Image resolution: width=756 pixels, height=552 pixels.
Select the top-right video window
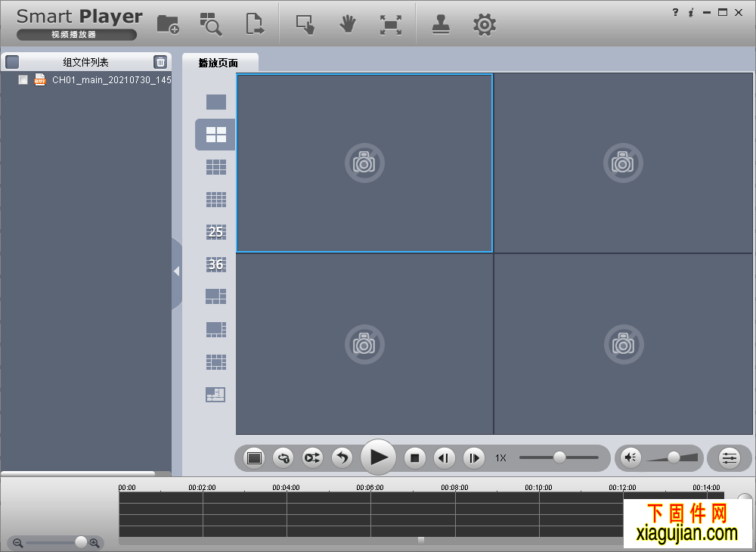tap(624, 163)
